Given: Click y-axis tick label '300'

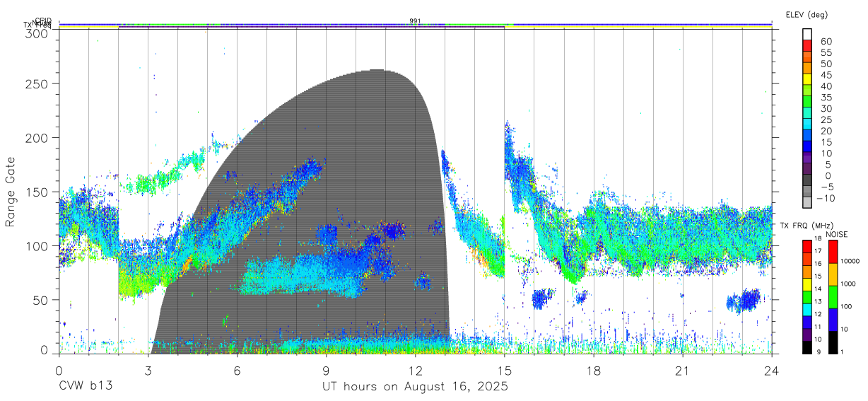Looking at the screenshot, I should point(37,33).
